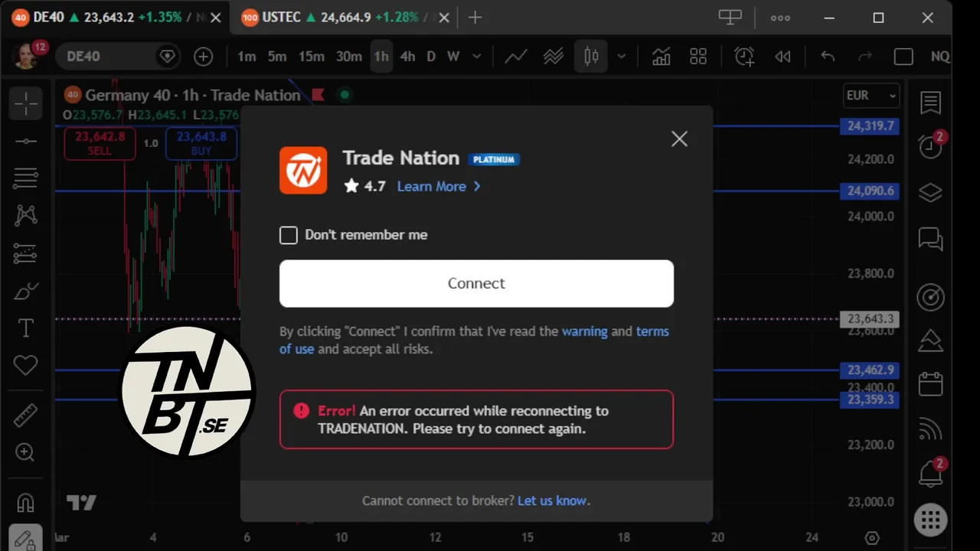The width and height of the screenshot is (980, 551).
Task: Select the crosshair cursor tool
Action: click(25, 103)
